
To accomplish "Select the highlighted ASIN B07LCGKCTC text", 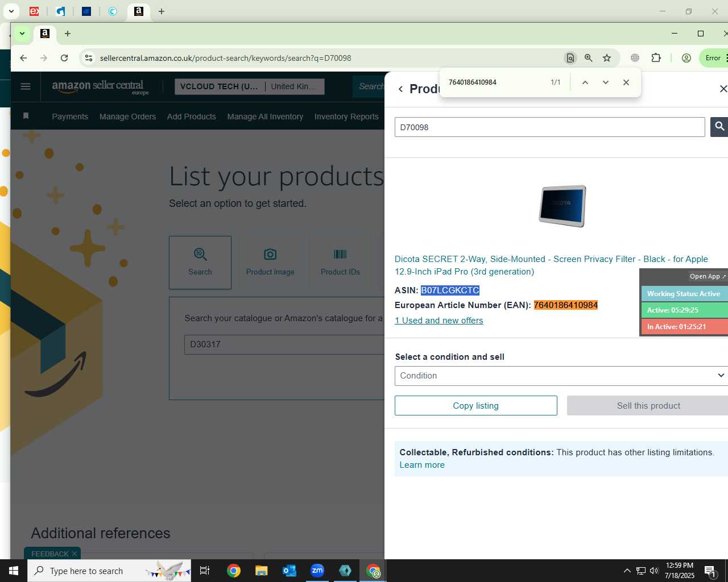I will (450, 290).
